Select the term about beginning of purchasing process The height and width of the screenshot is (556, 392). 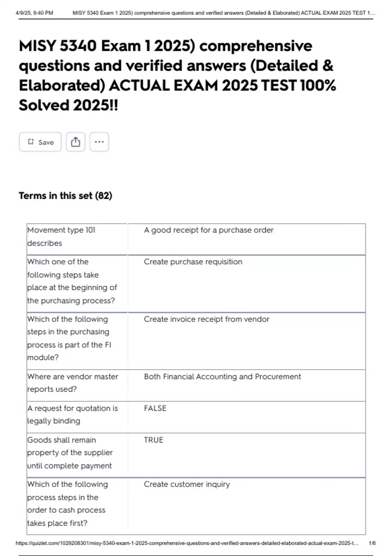coord(72,281)
